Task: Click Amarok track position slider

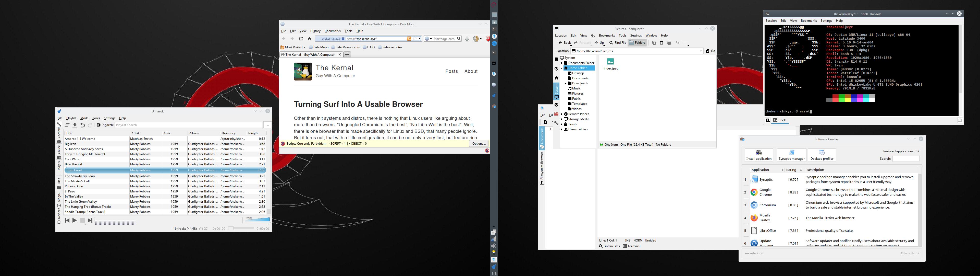Action: (x=241, y=228)
